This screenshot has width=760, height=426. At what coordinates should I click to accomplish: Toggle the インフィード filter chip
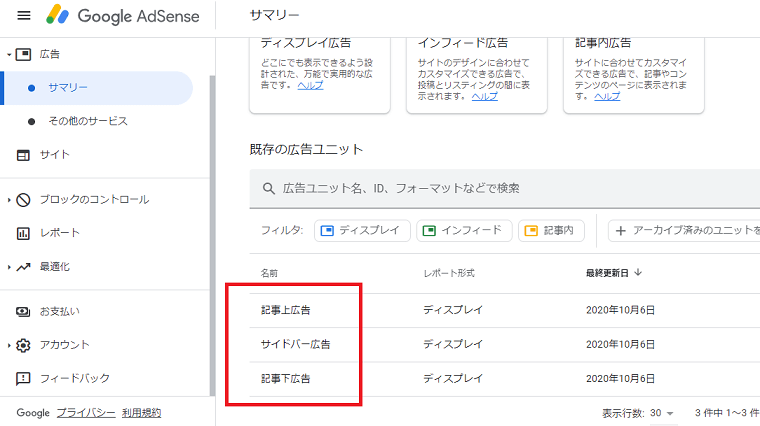[x=464, y=231]
